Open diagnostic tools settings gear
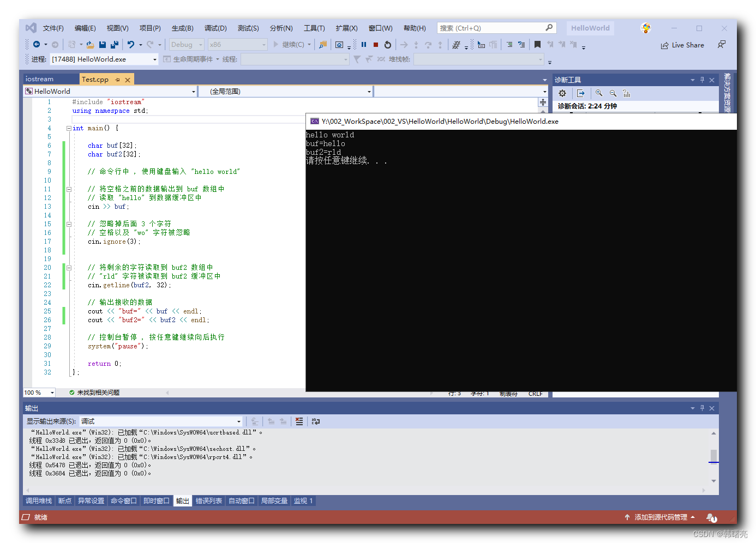The height and width of the screenshot is (543, 756). click(x=562, y=93)
